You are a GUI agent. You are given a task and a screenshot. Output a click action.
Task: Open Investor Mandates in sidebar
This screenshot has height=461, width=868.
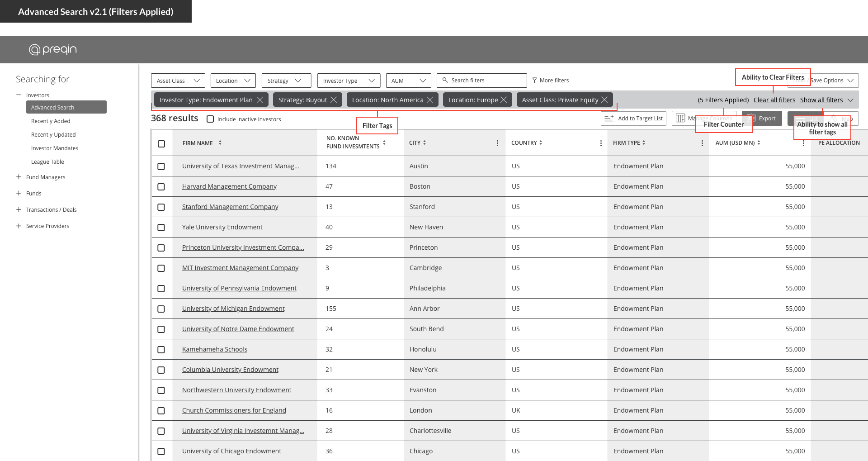pos(55,148)
